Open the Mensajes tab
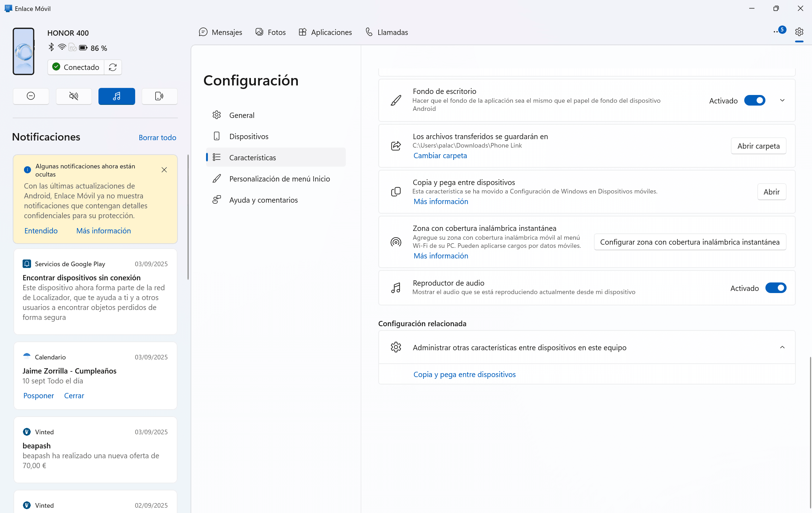812x513 pixels. pyautogui.click(x=221, y=32)
